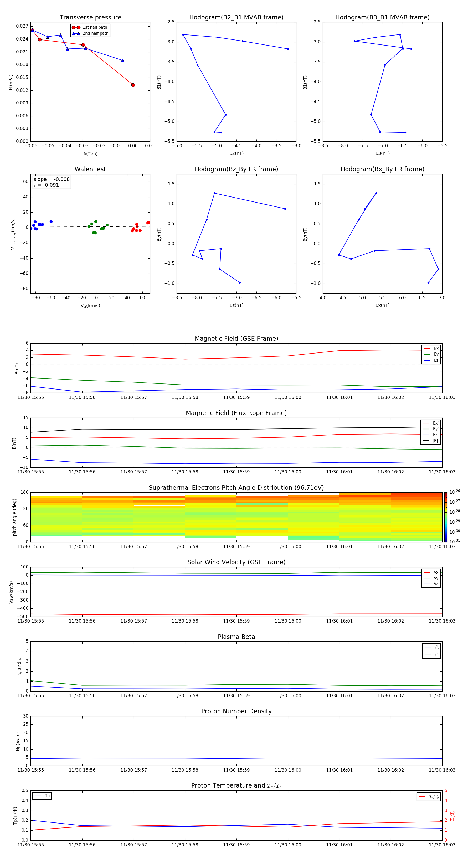The image size is (473, 868).
Task: Click the '2nd half path' legend entry
Action: point(90,33)
